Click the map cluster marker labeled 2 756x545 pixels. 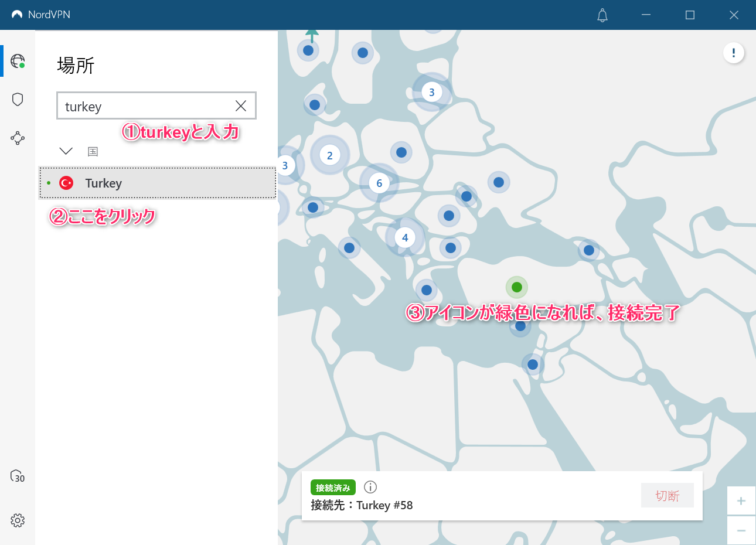pyautogui.click(x=330, y=155)
